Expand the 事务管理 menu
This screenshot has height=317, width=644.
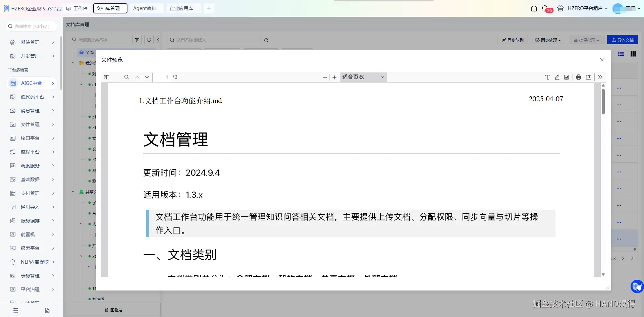coord(32,276)
